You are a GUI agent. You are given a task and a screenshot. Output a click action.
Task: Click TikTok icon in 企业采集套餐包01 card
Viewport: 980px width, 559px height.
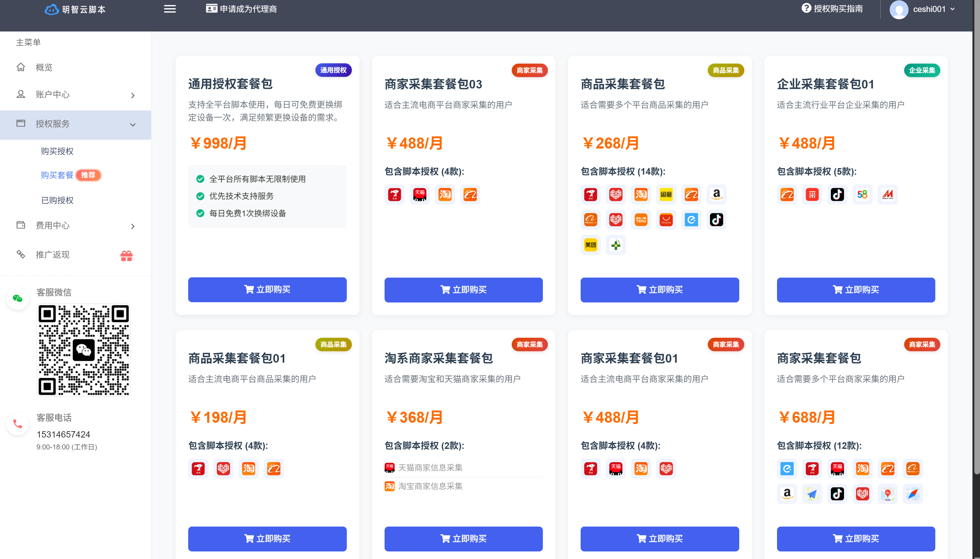coord(837,194)
